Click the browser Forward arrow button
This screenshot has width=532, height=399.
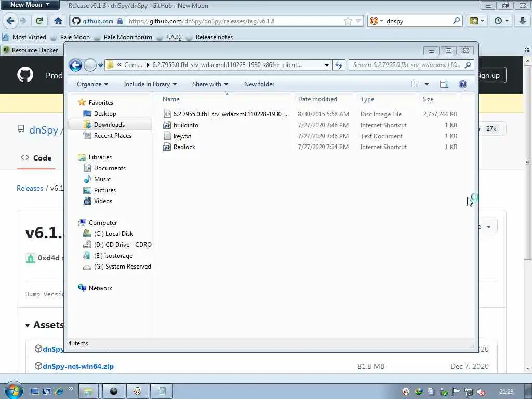tap(23, 21)
